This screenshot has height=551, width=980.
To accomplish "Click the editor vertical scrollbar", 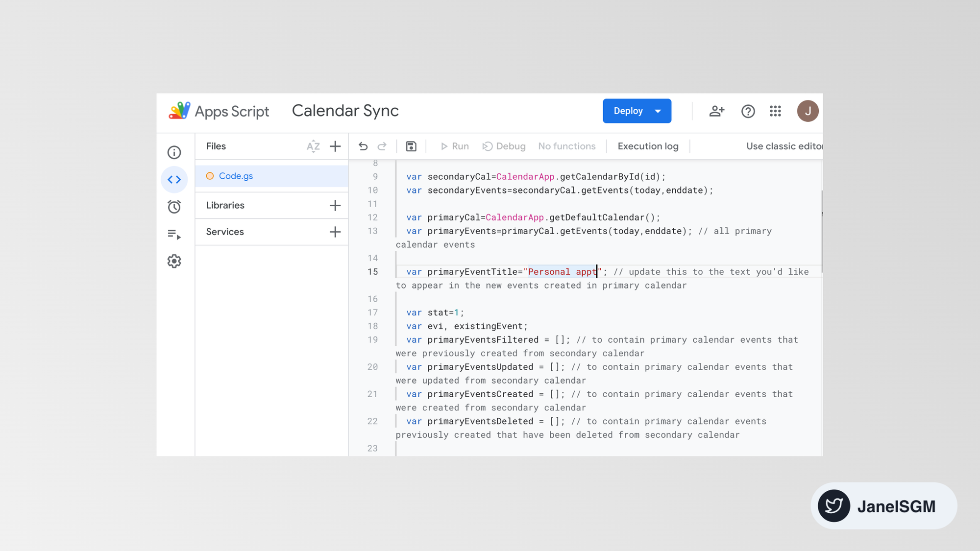I will 821,231.
